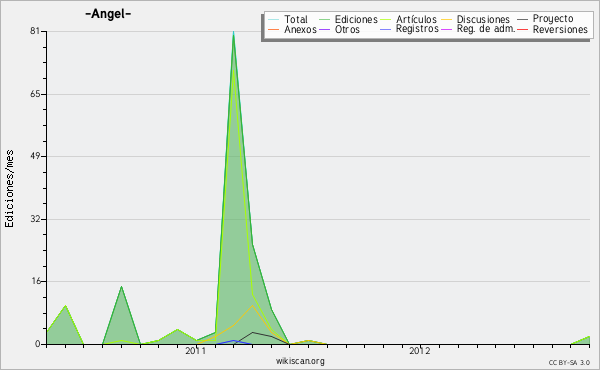Select the Otros legend label
Screen dimensions: 600x370
point(347,29)
